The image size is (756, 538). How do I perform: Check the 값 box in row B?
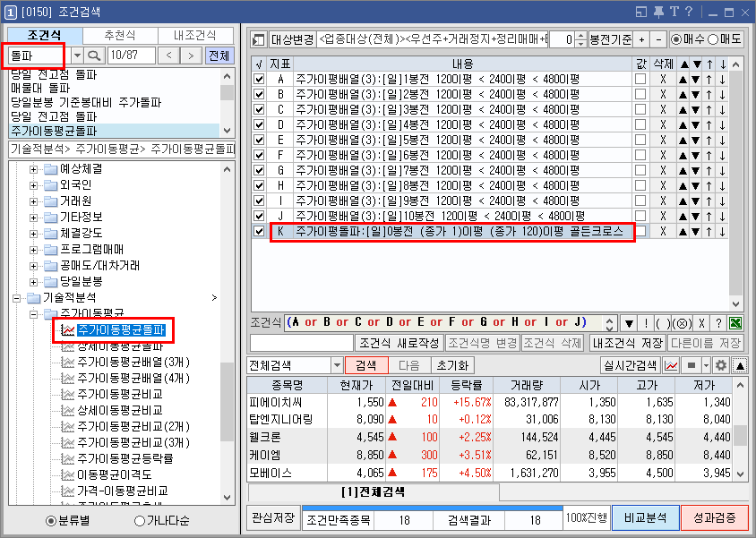tap(640, 94)
